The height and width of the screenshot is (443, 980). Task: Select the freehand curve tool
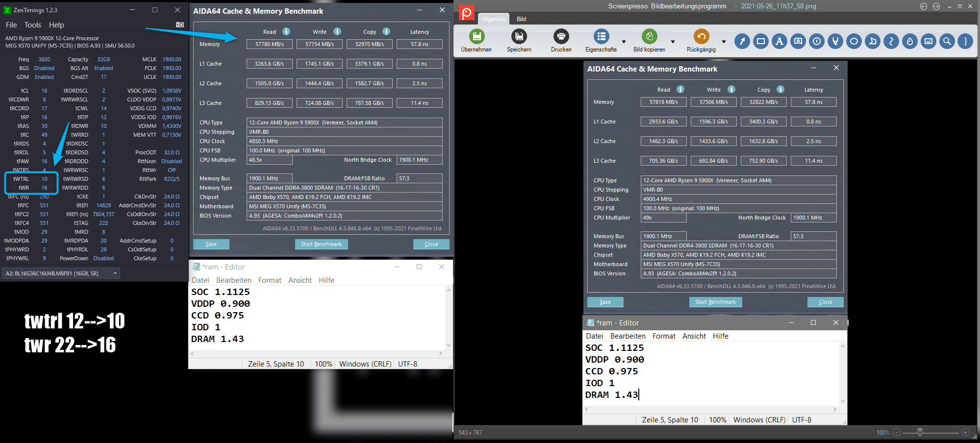tap(891, 41)
